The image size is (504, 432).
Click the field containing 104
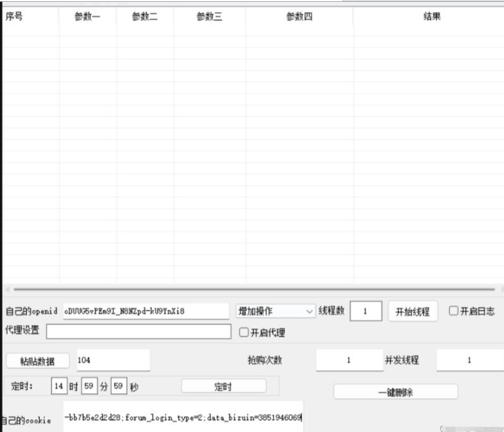(x=113, y=360)
